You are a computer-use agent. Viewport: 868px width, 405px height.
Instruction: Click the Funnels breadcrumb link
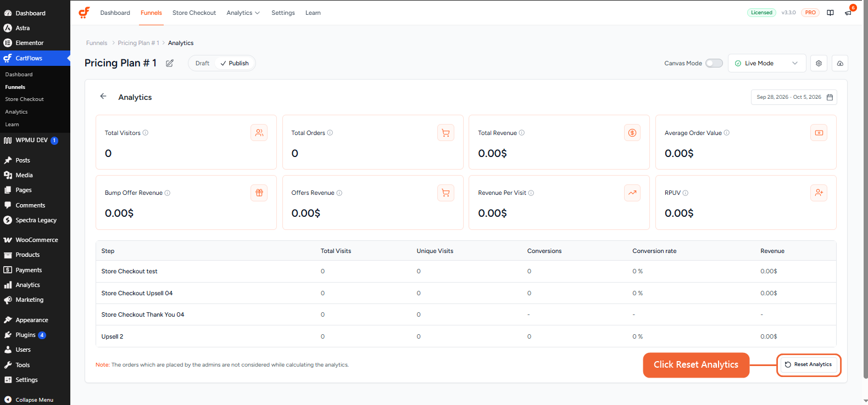coord(97,43)
